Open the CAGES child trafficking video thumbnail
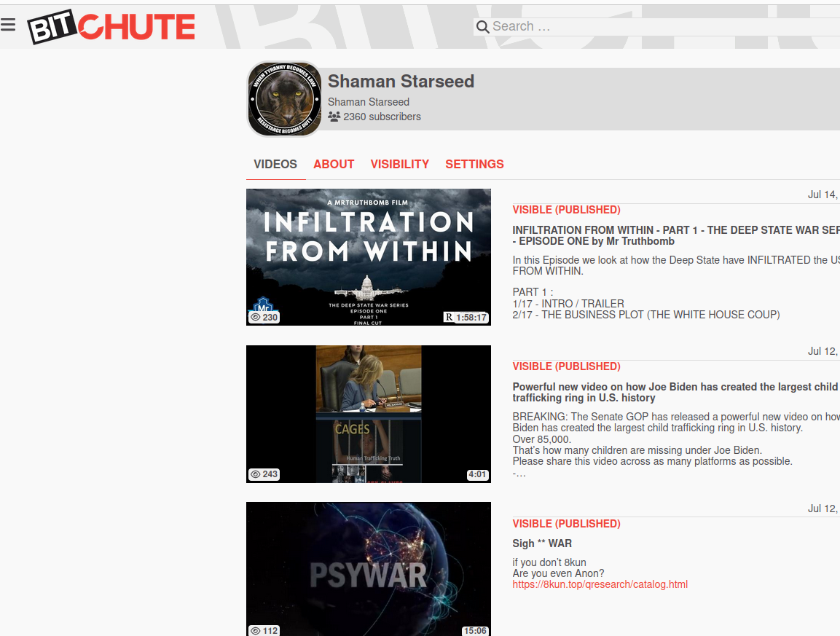The width and height of the screenshot is (840, 636). pos(369,415)
